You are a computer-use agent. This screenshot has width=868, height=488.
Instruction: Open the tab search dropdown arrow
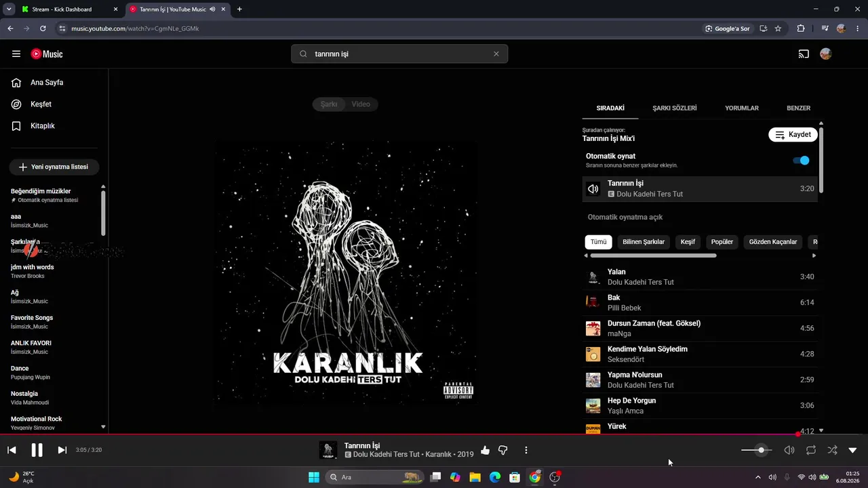(x=8, y=9)
